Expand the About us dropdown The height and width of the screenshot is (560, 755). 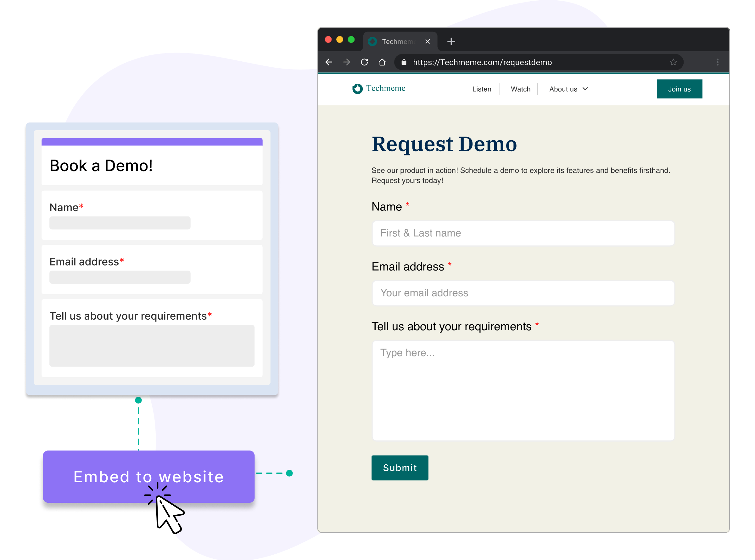(x=568, y=89)
